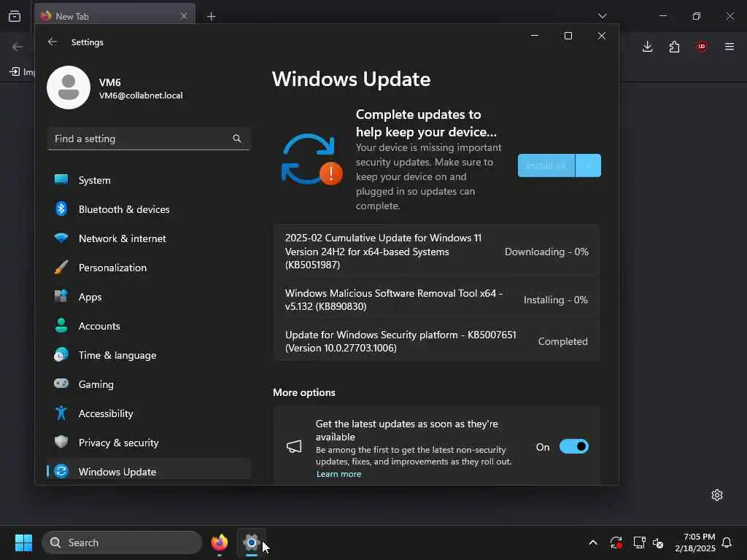This screenshot has width=747, height=560.
Task: Select the Windows Security platform KB5007651 row
Action: pos(436,341)
